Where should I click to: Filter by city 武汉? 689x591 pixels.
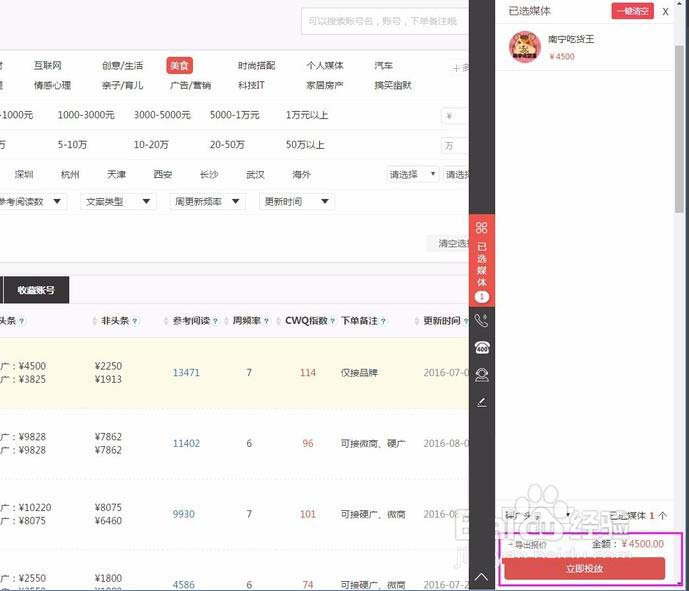click(255, 174)
